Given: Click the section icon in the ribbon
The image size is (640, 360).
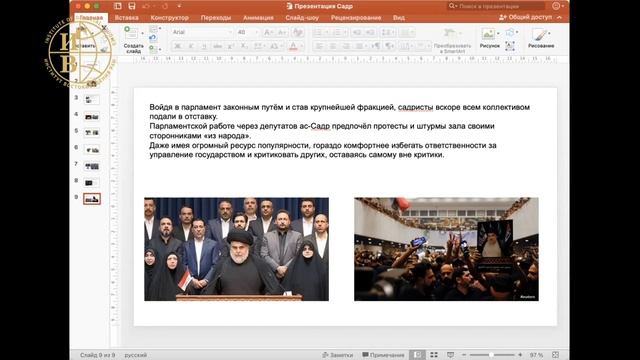Looking at the screenshot, I should (x=153, y=49).
